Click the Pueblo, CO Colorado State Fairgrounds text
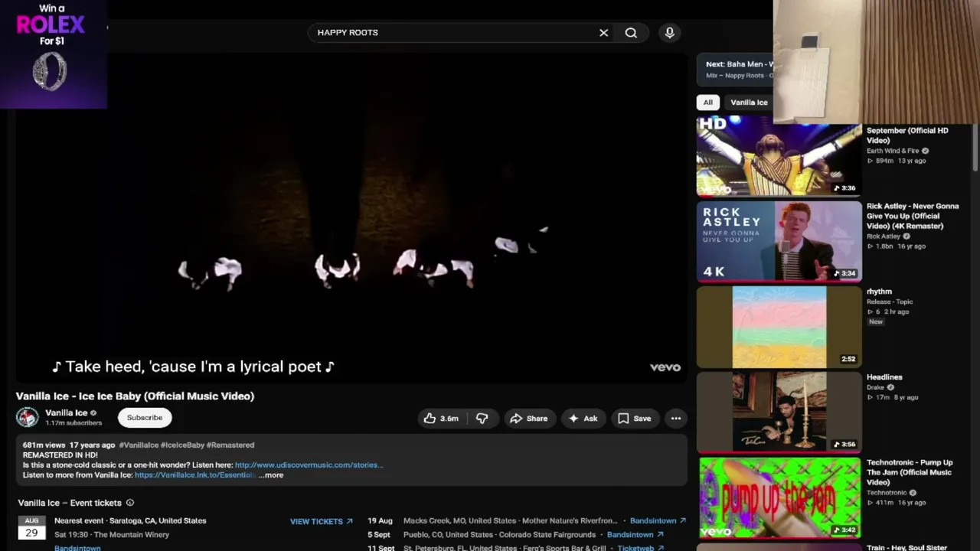This screenshot has width=980, height=551. click(499, 535)
